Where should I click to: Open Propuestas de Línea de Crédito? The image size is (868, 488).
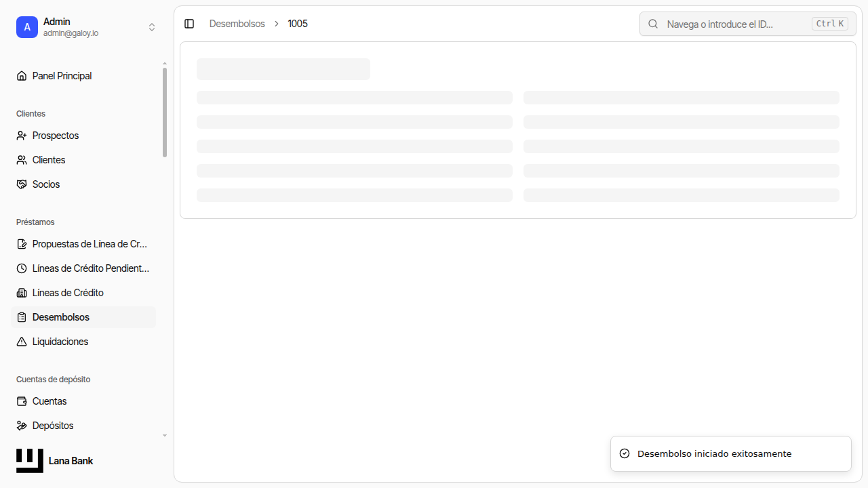click(x=83, y=244)
